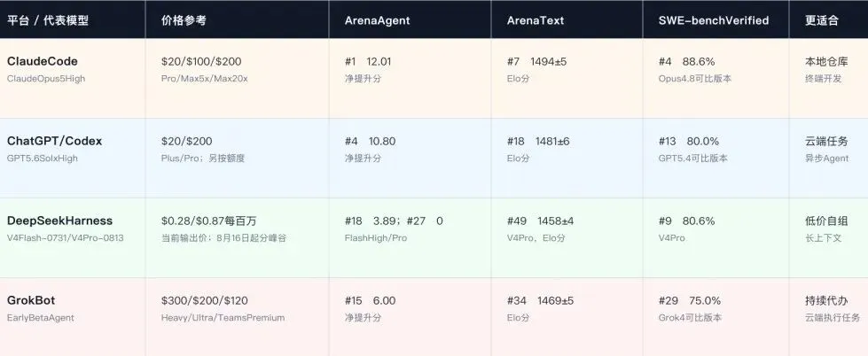
Task: Select the 云端任务 cell in ChatGPT row
Action: 826,141
